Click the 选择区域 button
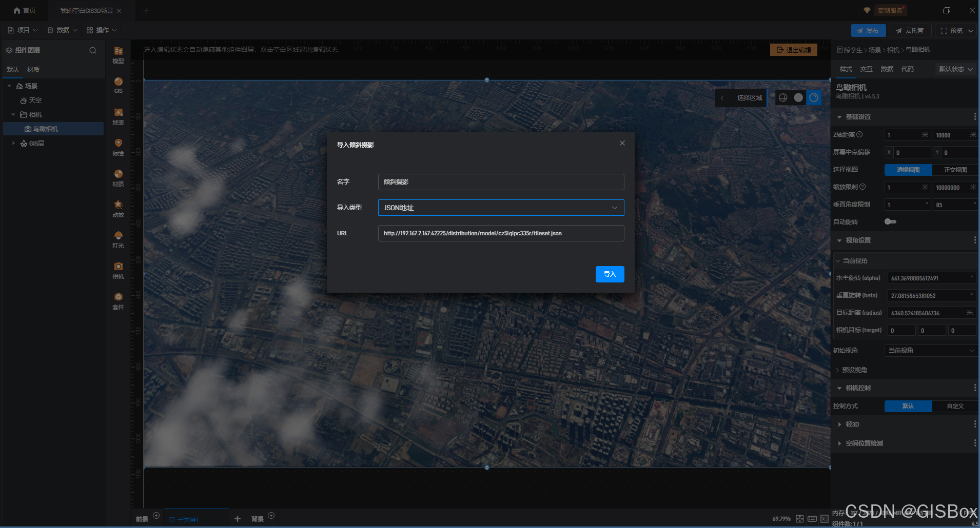Viewport: 980px width, 528px height. (750, 98)
